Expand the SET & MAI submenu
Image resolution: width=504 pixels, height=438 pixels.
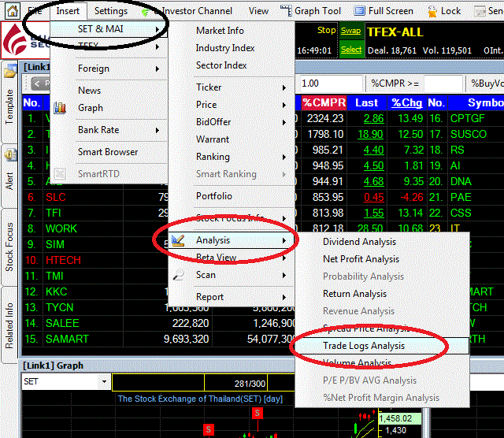click(x=109, y=29)
